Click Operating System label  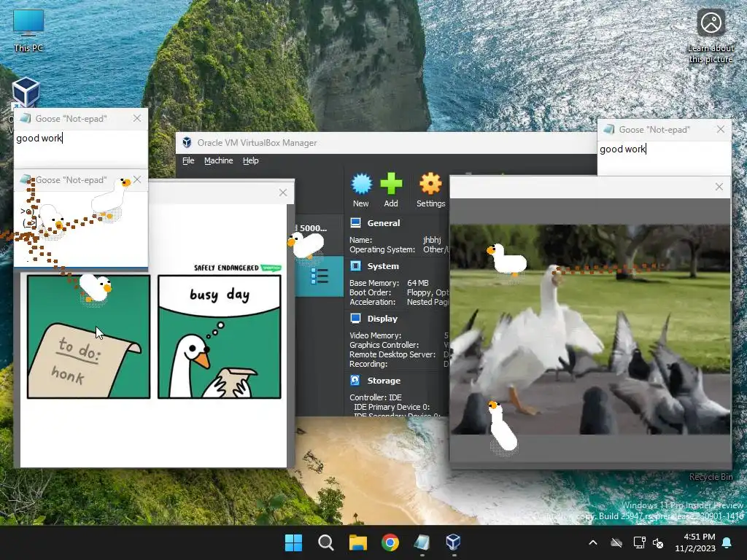[x=382, y=249]
